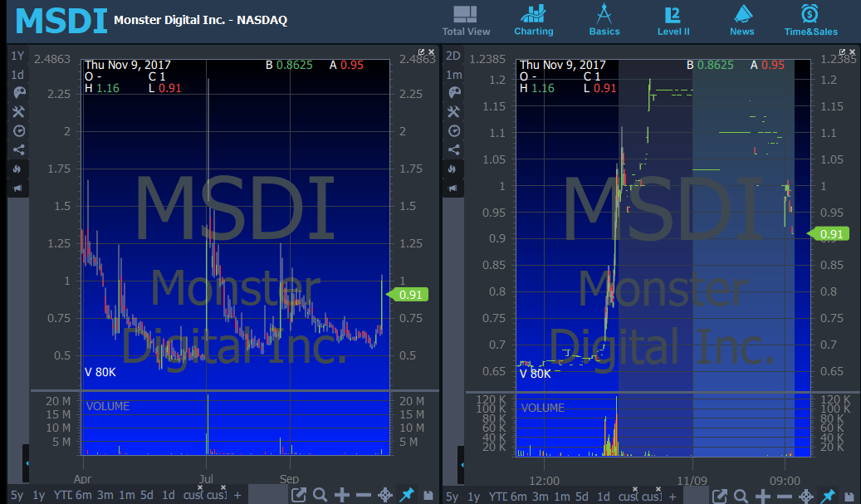Add a custom timeframe to the left chart
Screen dimensions: 861x504
[x=237, y=495]
